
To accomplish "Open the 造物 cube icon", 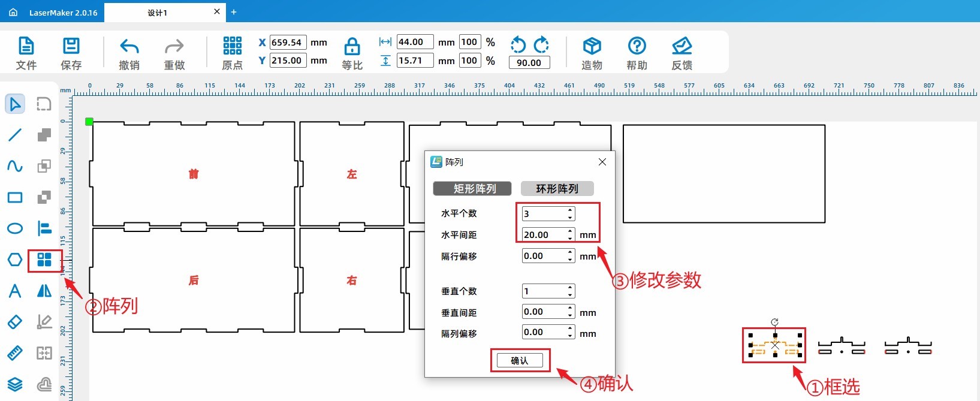I will point(592,46).
